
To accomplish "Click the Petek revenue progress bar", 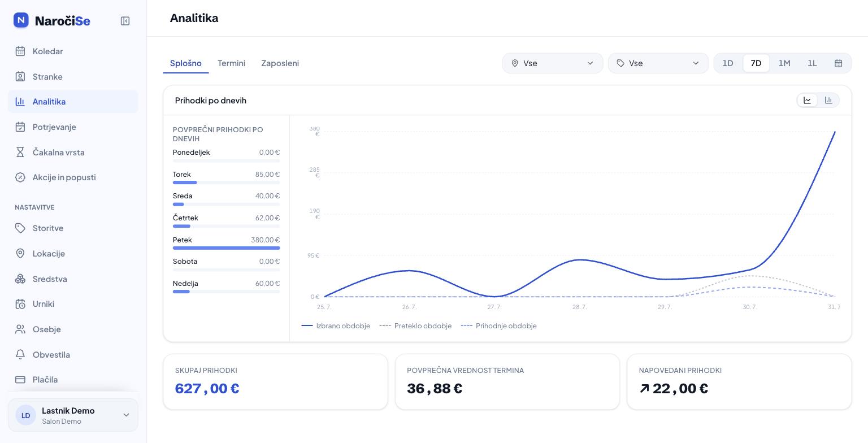I will pos(226,248).
